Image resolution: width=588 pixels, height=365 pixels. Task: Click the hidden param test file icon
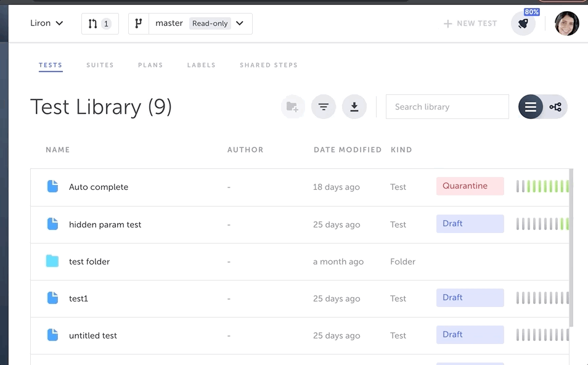pyautogui.click(x=52, y=224)
